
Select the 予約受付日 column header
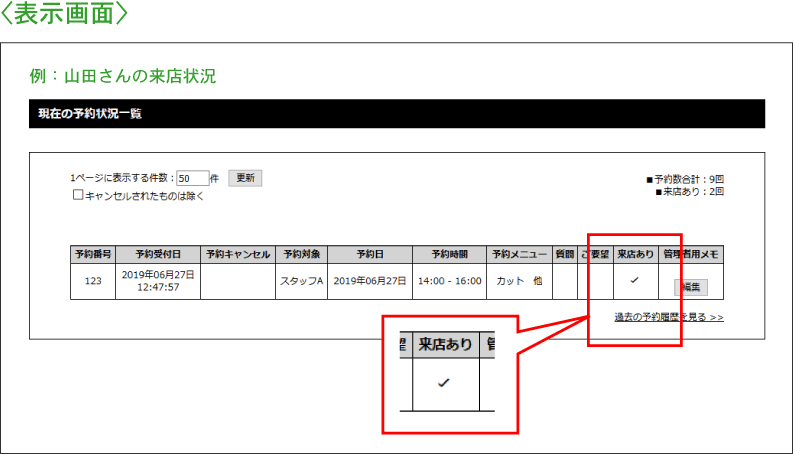click(158, 254)
